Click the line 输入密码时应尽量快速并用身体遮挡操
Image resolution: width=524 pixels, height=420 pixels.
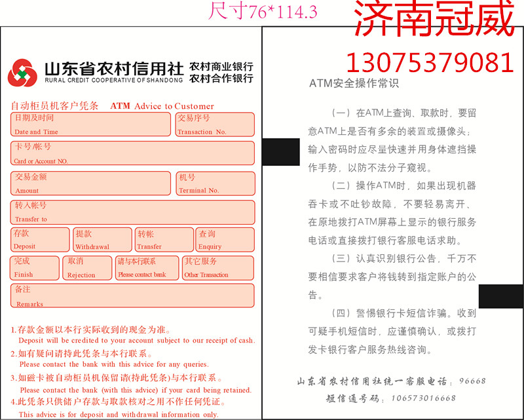point(392,149)
